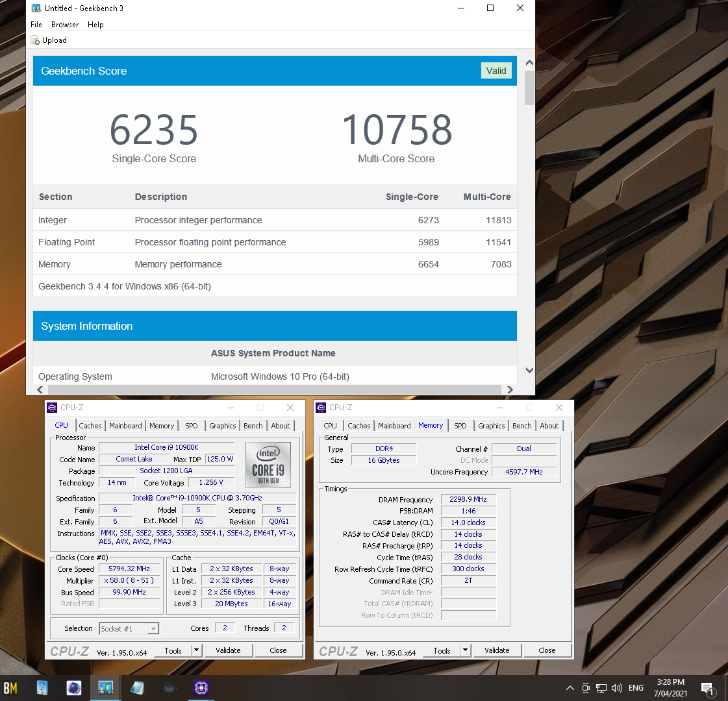
Task: Select SPD tab in right CPU-Z window
Action: pos(460,426)
